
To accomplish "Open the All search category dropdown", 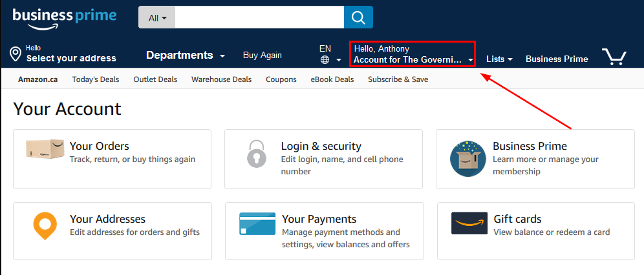I will pos(156,18).
